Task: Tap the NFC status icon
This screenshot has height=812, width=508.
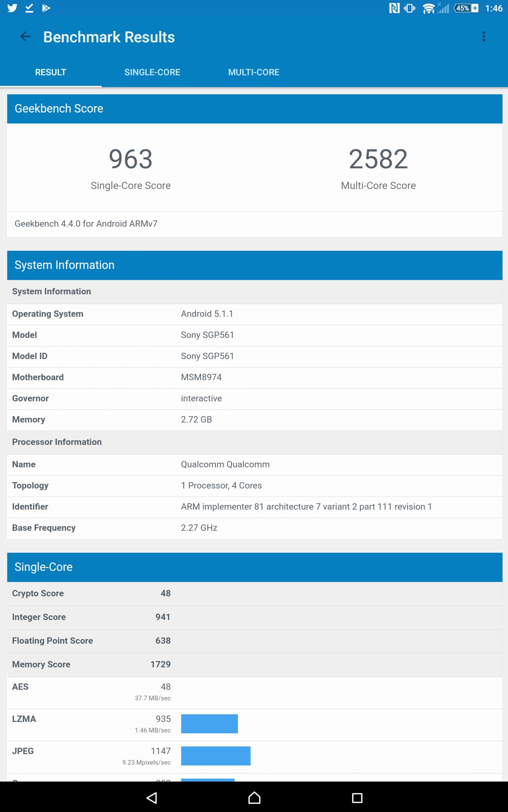Action: pos(394,8)
